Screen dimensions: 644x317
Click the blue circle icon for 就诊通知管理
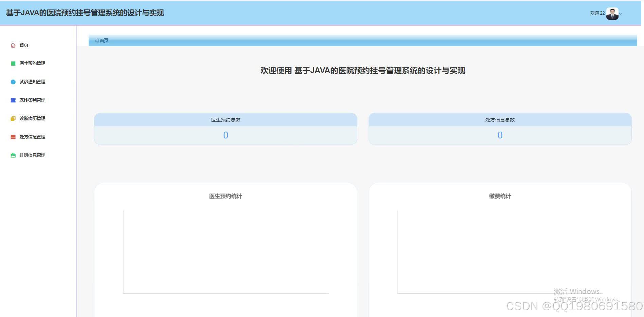point(13,81)
